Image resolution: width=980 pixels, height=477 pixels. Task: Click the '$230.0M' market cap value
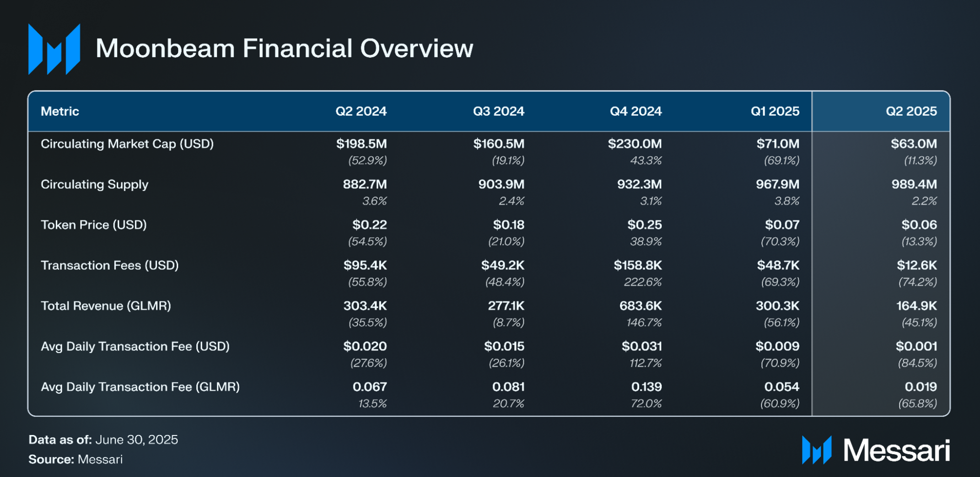(x=635, y=144)
